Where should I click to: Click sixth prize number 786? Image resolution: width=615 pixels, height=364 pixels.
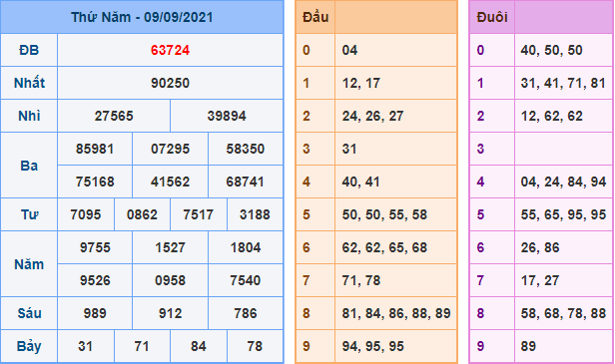246,313
